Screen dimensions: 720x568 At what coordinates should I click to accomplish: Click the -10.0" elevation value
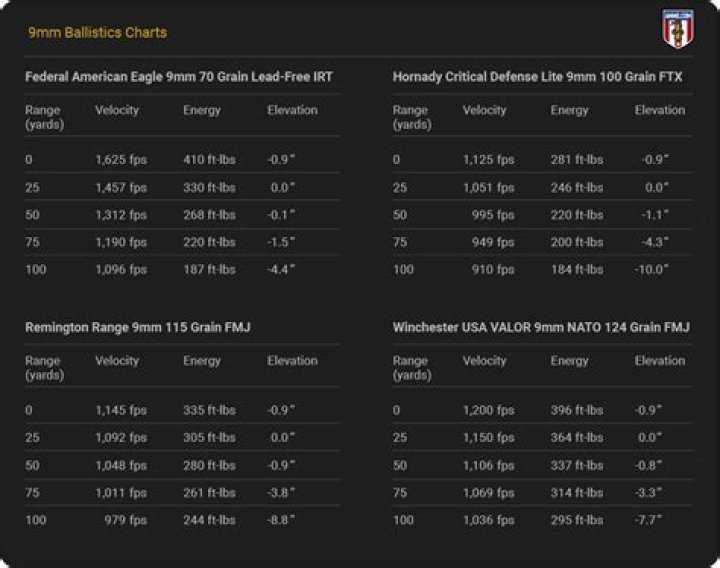[651, 270]
